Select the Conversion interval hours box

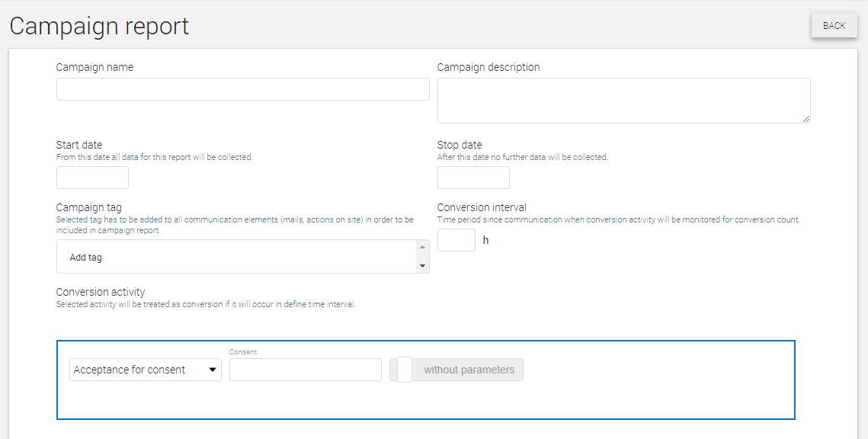(456, 240)
